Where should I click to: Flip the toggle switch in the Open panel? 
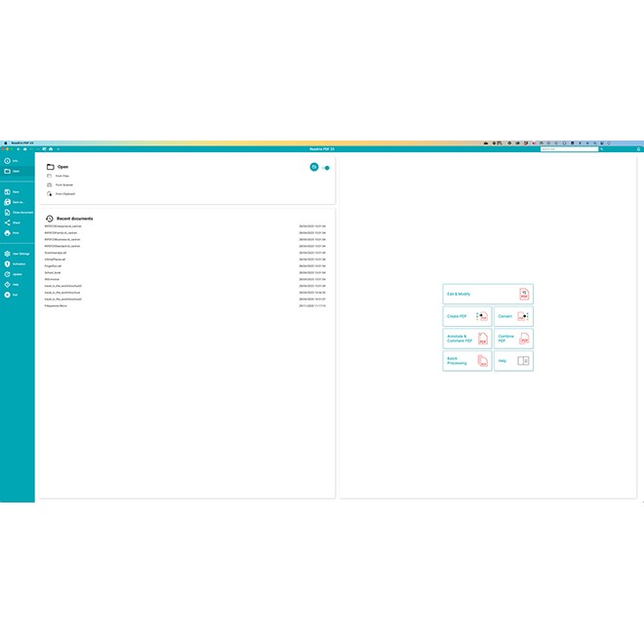click(x=326, y=168)
